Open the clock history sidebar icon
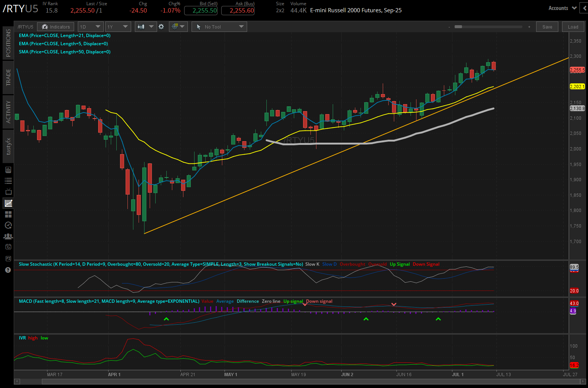The width and height of the screenshot is (588, 388). tap(8, 225)
